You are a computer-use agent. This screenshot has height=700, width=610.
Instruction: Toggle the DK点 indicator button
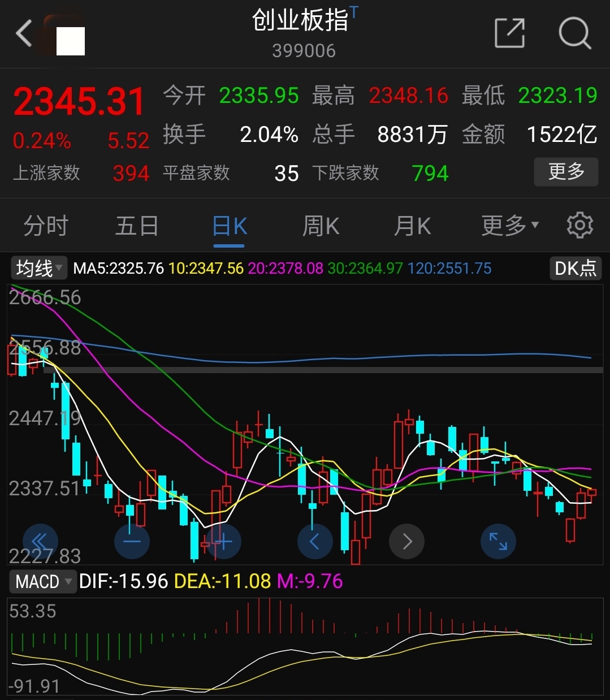click(x=576, y=268)
